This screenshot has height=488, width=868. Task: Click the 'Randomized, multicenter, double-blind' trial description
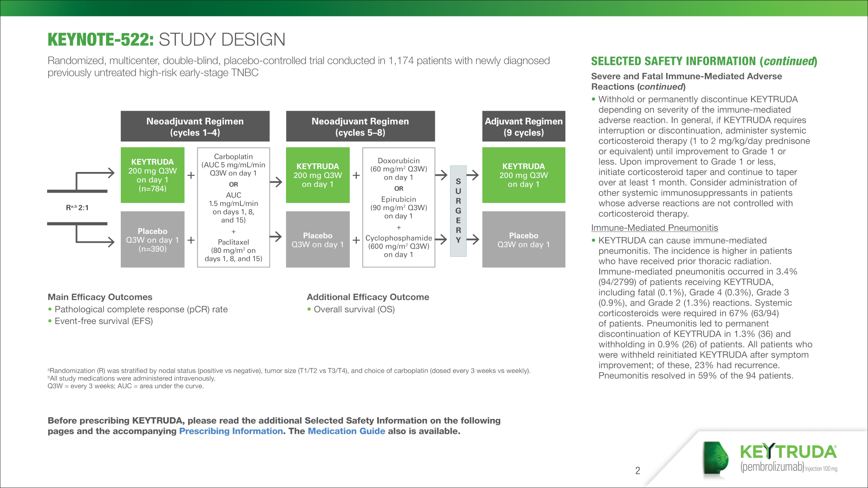[x=299, y=67]
